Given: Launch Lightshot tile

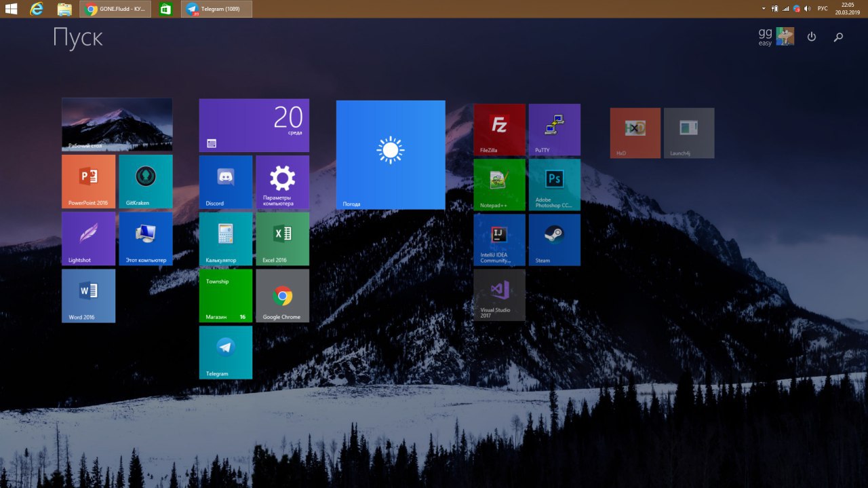Looking at the screenshot, I should (88, 238).
